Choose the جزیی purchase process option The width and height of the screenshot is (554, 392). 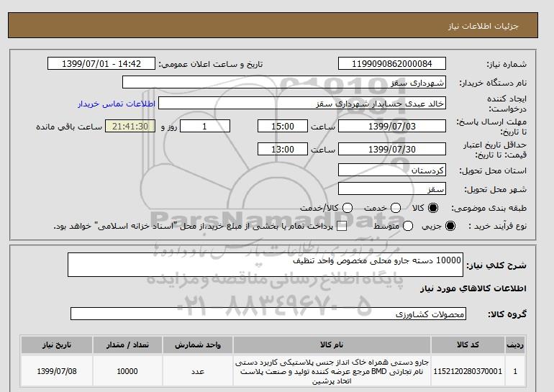(x=450, y=226)
